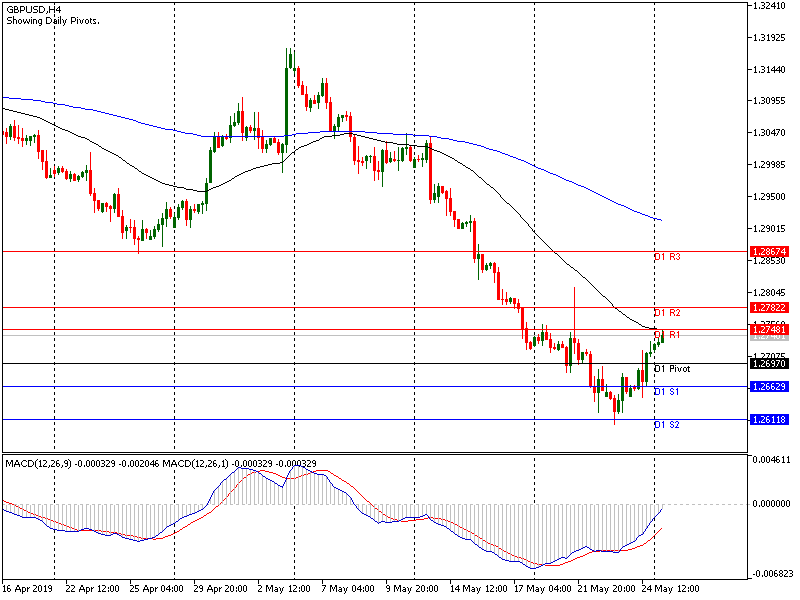Select the D1 R2 resistance label
Image resolution: width=800 pixels, height=600 pixels.
click(667, 314)
